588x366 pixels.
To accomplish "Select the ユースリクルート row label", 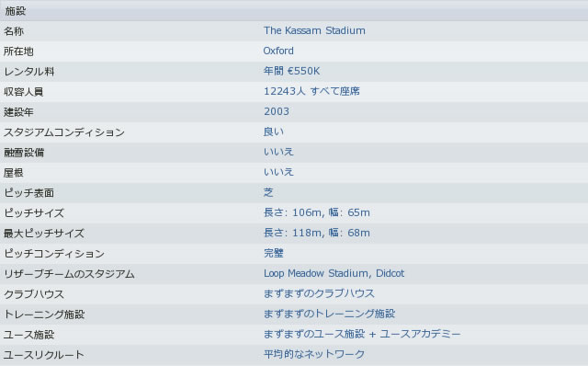I will [44, 355].
